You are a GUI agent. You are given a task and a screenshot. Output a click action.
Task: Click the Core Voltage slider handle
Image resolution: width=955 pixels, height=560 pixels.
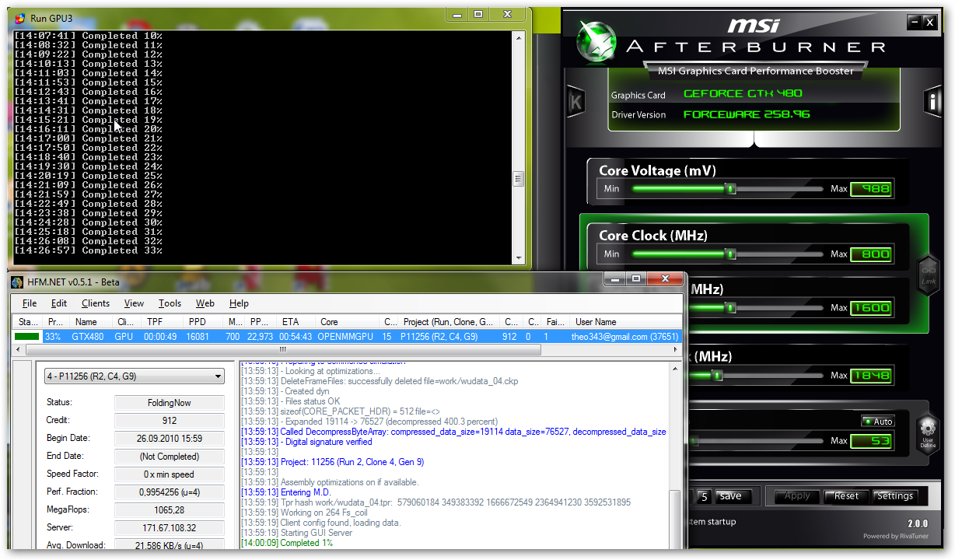tap(729, 188)
